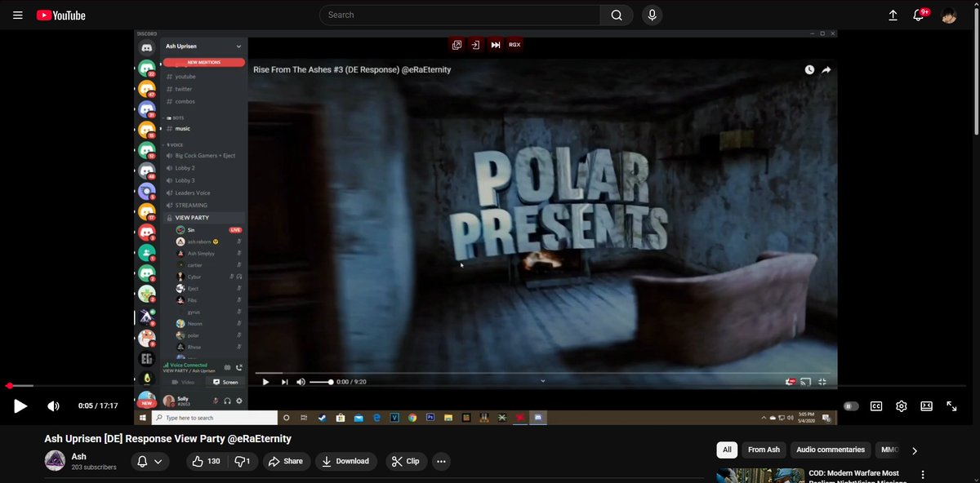Click the page vertical scrollbar
The image size is (980, 483).
975,73
